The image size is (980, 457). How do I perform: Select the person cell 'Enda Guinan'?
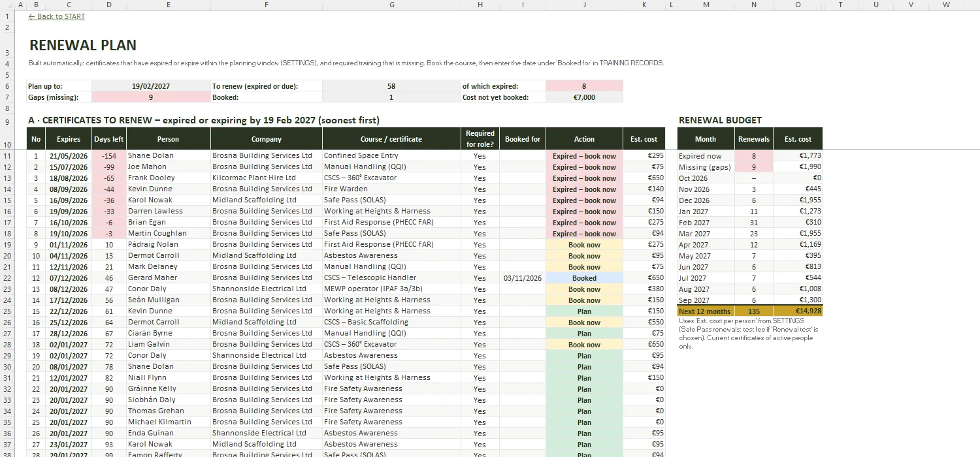click(x=169, y=433)
